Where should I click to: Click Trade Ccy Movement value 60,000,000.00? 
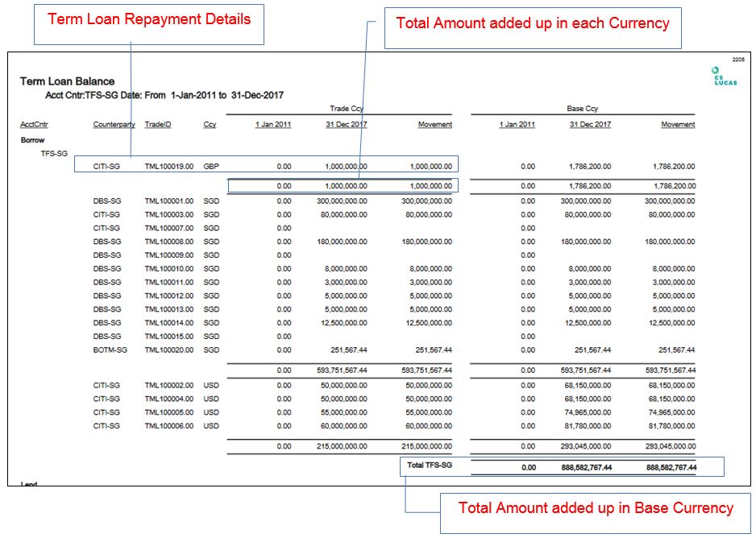pos(429,426)
